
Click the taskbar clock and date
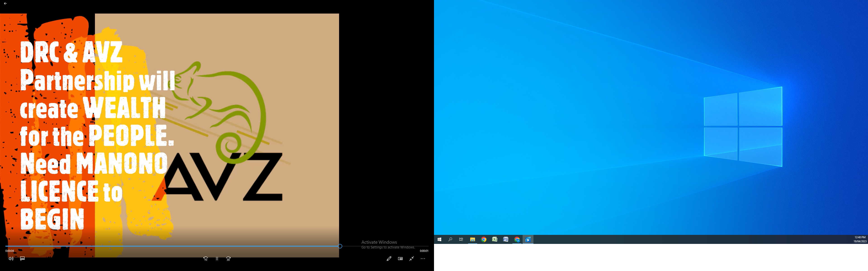click(860, 239)
